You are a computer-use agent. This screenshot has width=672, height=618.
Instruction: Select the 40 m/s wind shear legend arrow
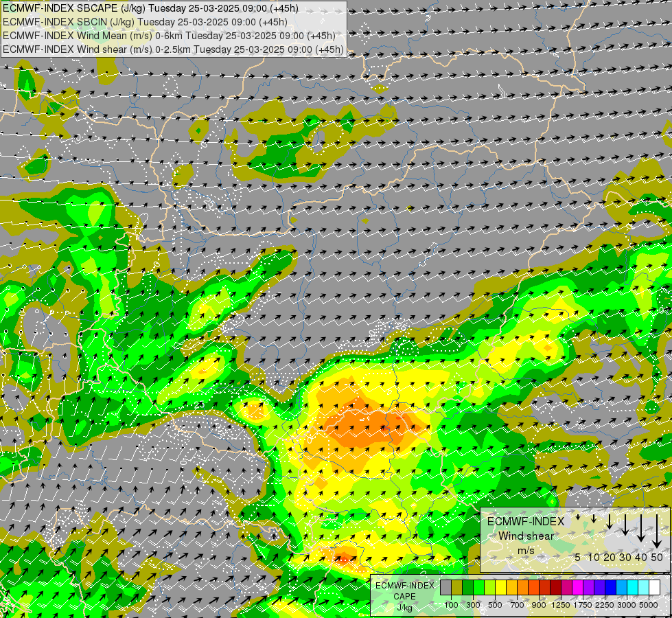[x=641, y=528]
